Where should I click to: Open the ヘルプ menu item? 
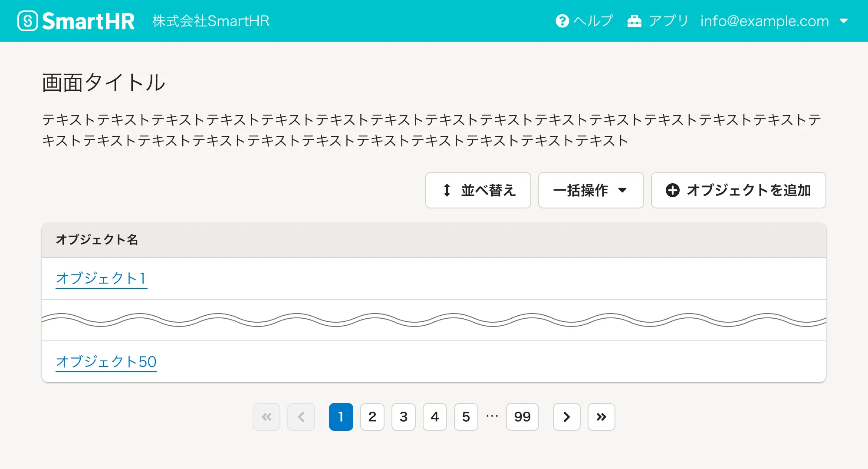coord(593,21)
